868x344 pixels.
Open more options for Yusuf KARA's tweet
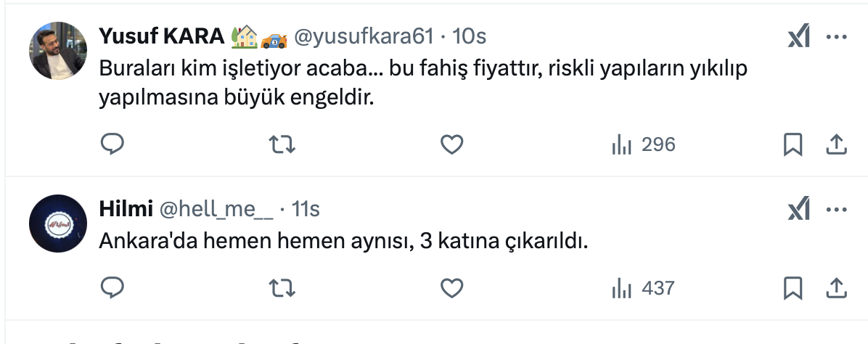837,37
